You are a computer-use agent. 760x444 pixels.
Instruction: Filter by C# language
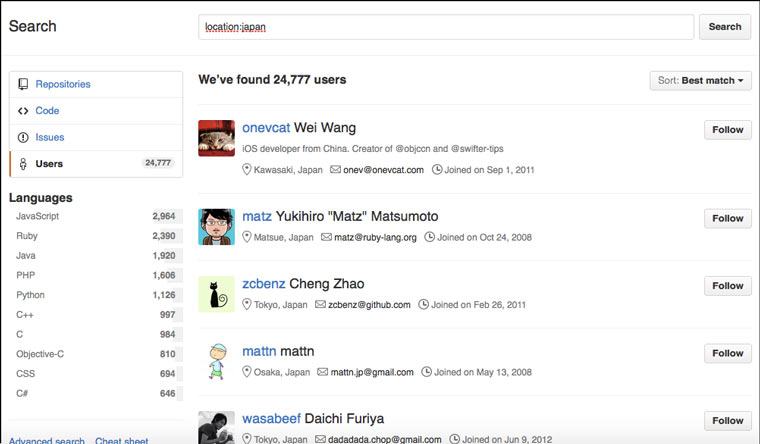tap(96, 393)
